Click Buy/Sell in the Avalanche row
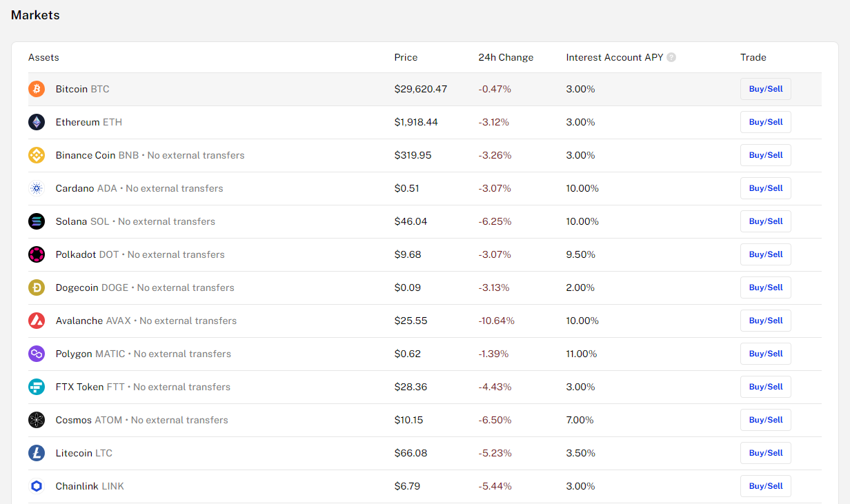 (766, 321)
